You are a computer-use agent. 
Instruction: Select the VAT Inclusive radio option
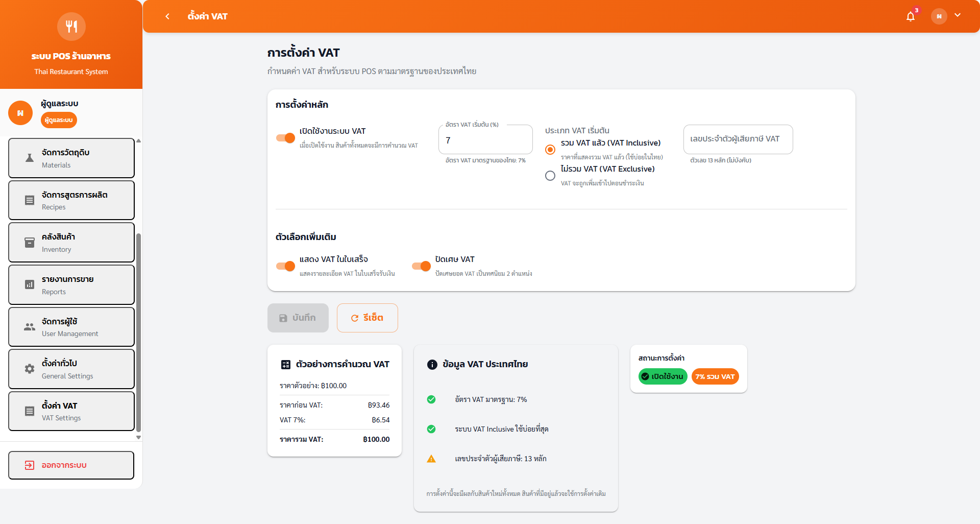point(550,150)
